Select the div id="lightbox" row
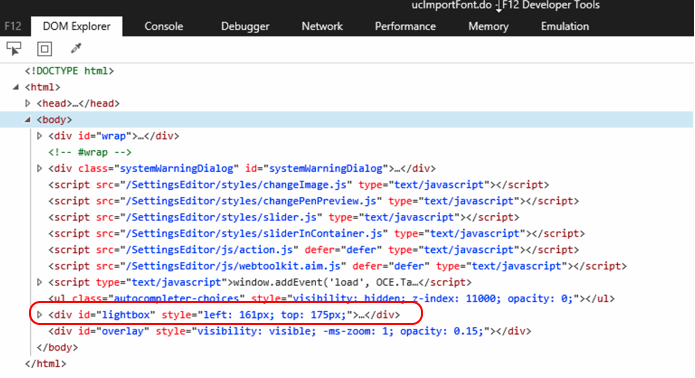 [x=224, y=315]
